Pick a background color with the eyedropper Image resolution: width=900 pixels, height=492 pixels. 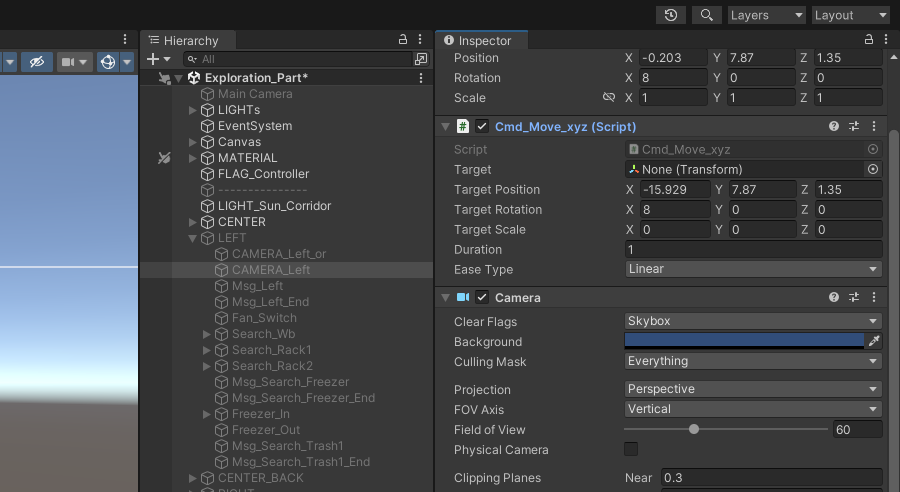tap(873, 342)
